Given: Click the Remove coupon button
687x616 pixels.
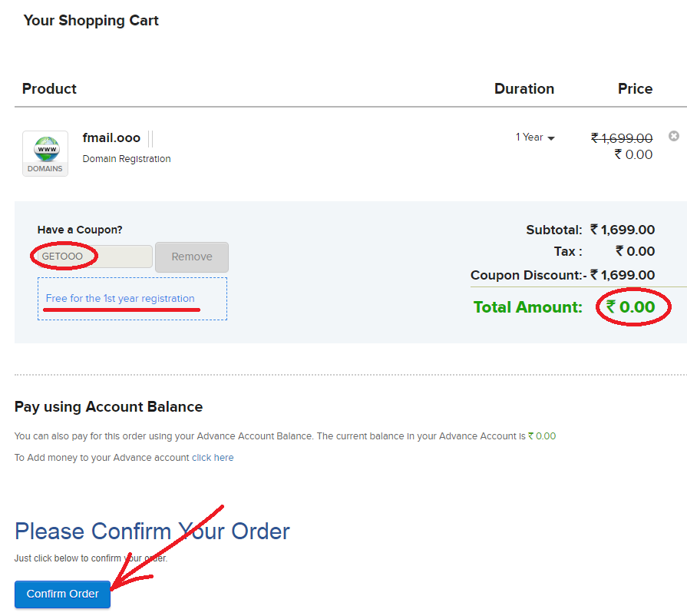Looking at the screenshot, I should point(192,257).
